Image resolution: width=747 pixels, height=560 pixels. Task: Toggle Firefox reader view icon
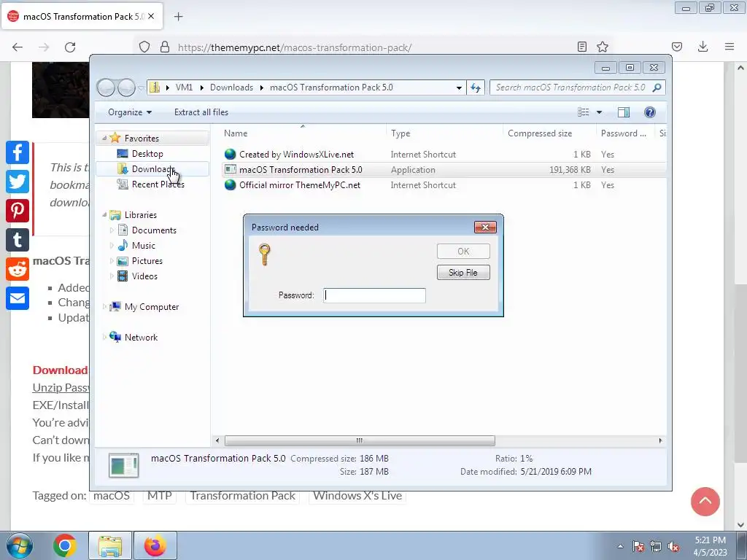(x=581, y=47)
